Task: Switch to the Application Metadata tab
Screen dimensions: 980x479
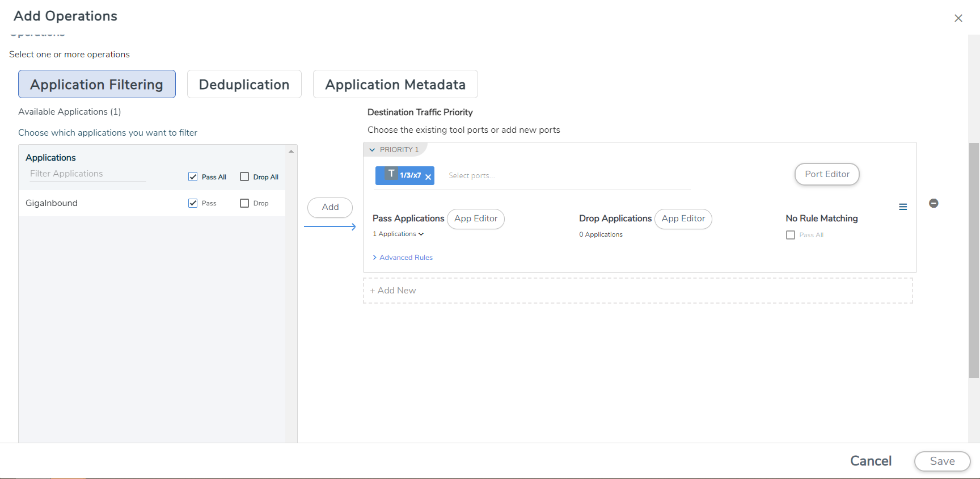Action: (x=395, y=84)
